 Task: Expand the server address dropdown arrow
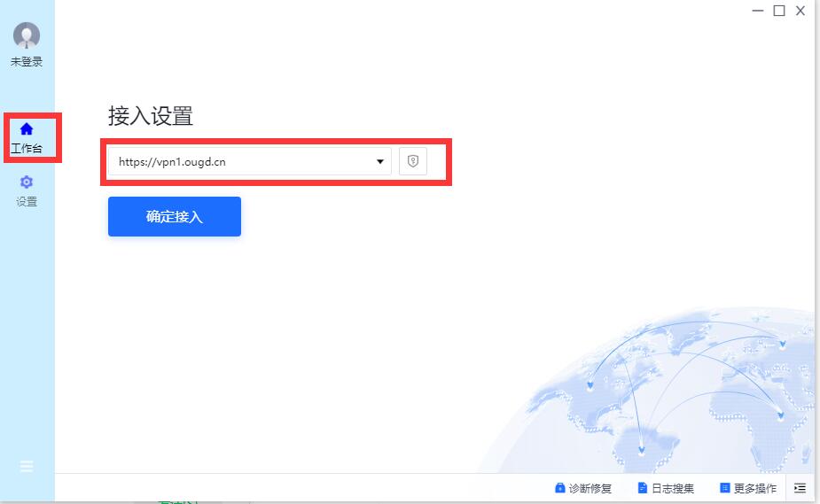coord(380,161)
